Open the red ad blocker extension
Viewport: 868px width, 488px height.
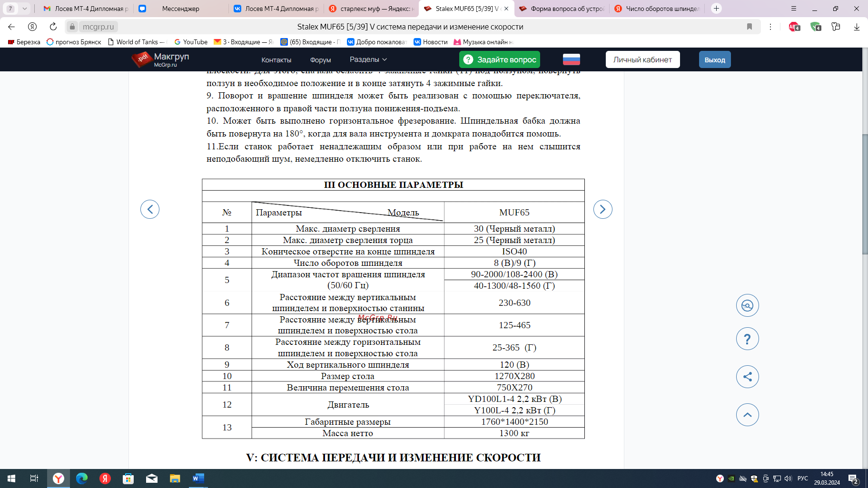point(794,27)
